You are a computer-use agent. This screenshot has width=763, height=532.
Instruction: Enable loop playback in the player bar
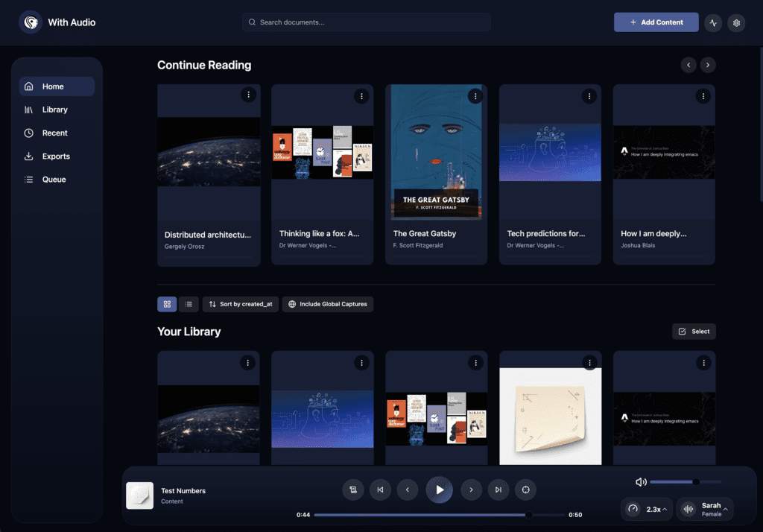[x=525, y=490]
